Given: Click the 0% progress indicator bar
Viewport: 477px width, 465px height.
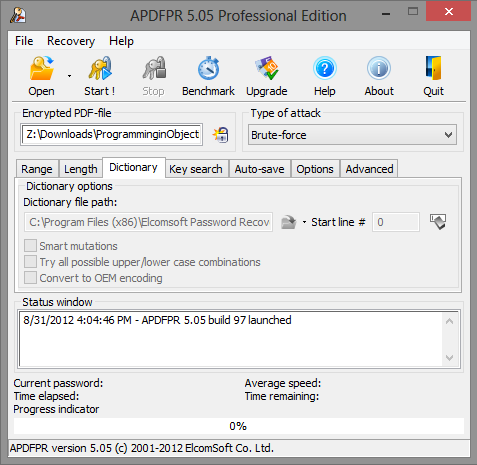Looking at the screenshot, I should 239,426.
